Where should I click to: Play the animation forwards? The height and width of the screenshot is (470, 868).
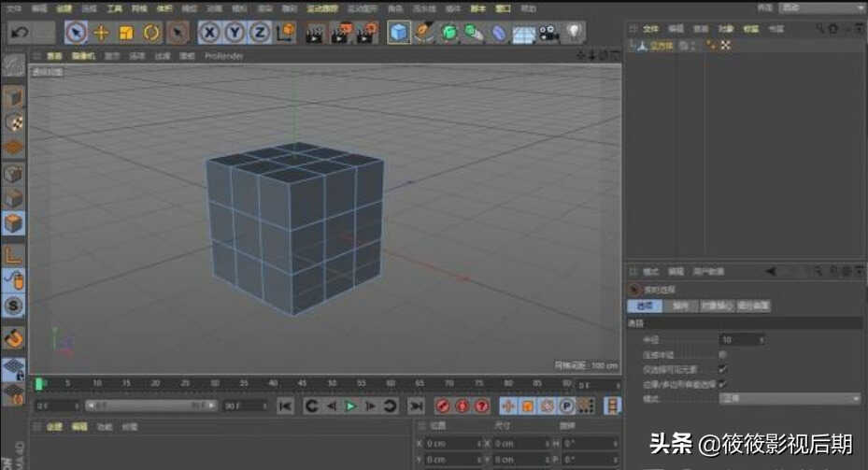point(350,406)
